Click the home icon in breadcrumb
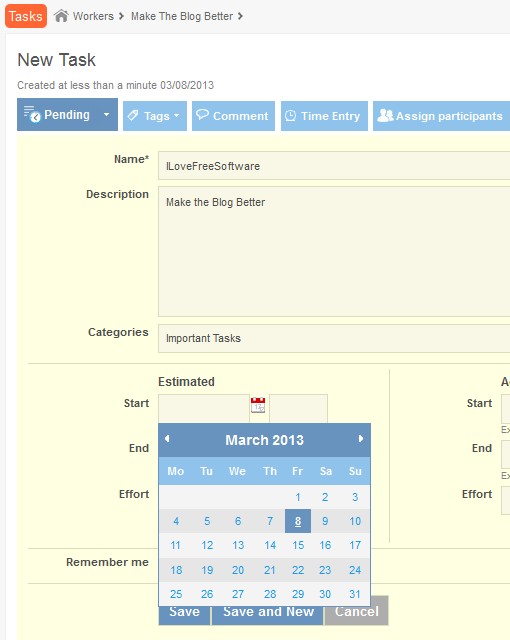Screen dimensions: 510x640 [61, 16]
